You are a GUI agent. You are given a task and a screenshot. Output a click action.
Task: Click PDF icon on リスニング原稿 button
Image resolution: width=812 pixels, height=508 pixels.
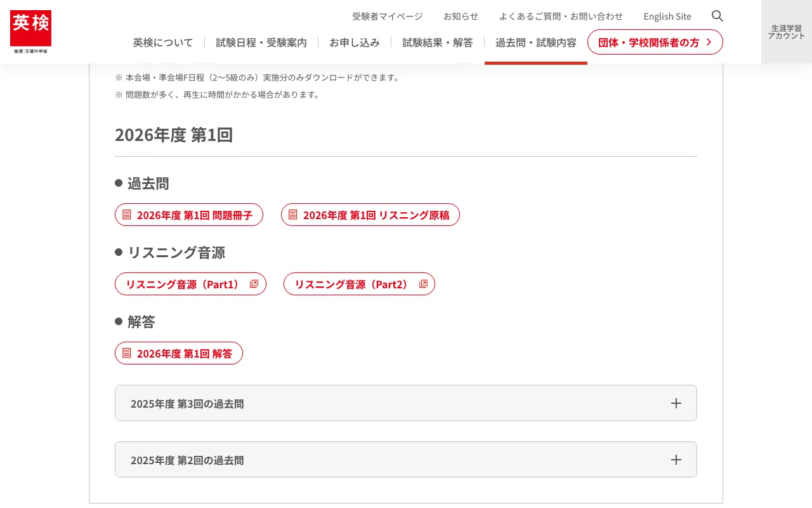click(x=292, y=215)
